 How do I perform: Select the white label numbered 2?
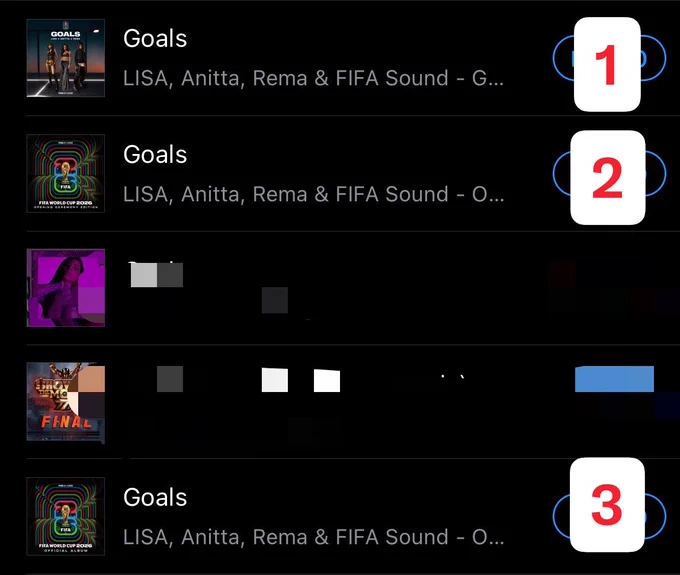coord(608,177)
